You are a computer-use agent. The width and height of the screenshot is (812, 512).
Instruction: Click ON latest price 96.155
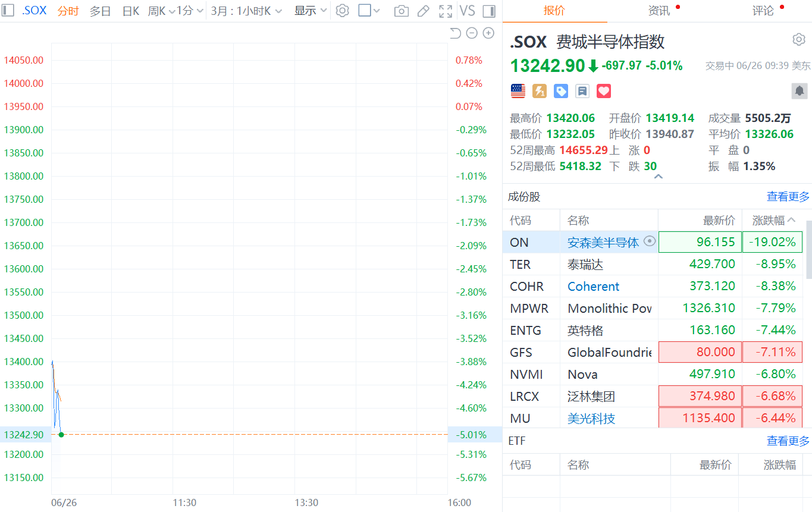[x=700, y=242]
